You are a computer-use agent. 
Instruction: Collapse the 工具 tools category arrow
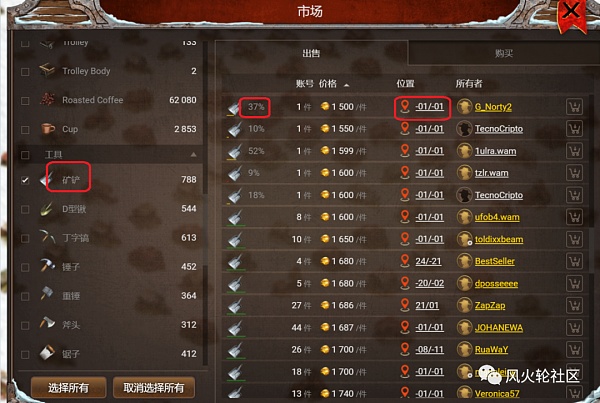(x=194, y=155)
